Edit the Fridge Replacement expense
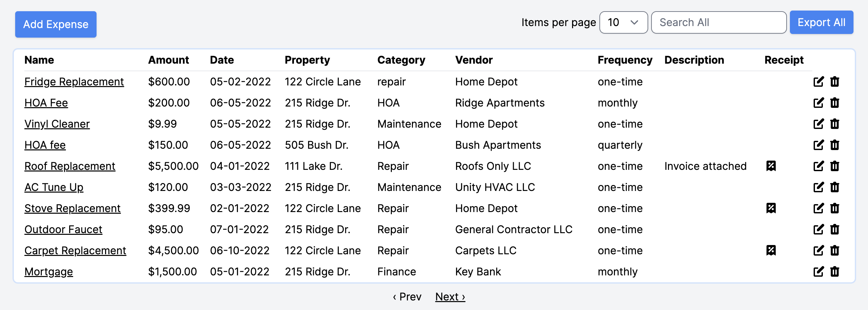The width and height of the screenshot is (868, 310). click(x=818, y=82)
